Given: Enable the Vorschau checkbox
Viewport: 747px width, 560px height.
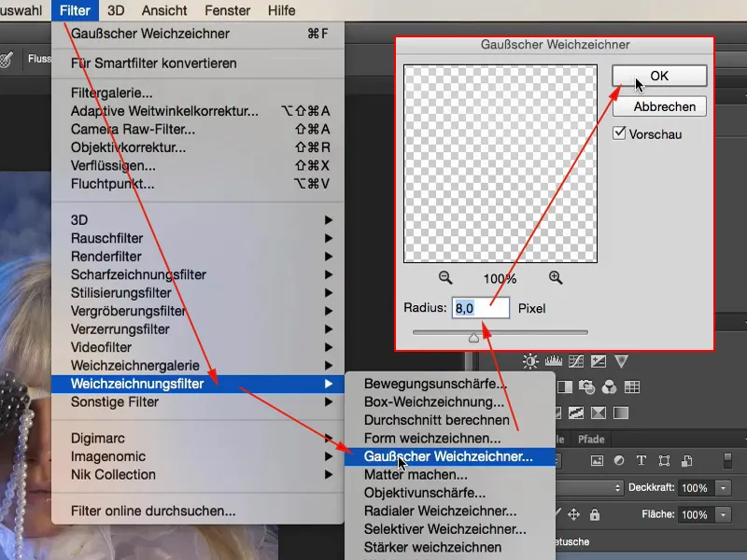Looking at the screenshot, I should (x=619, y=133).
